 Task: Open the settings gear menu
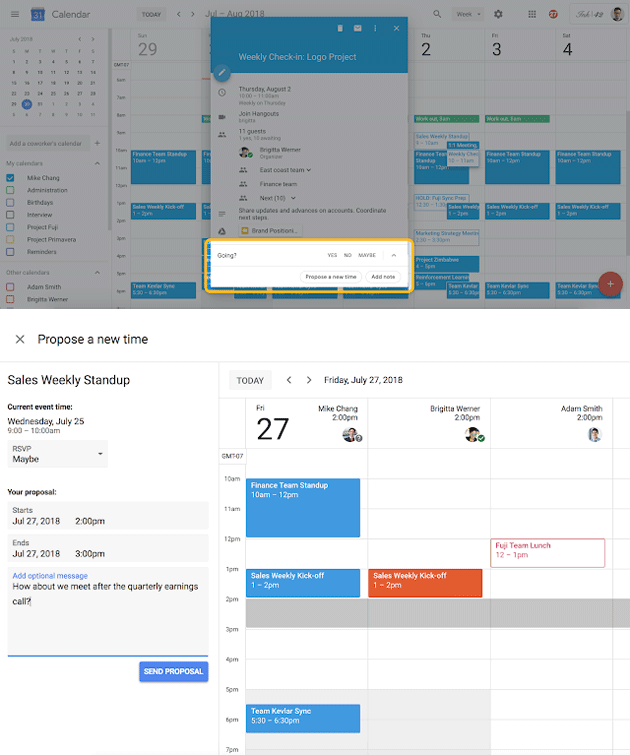tap(499, 14)
